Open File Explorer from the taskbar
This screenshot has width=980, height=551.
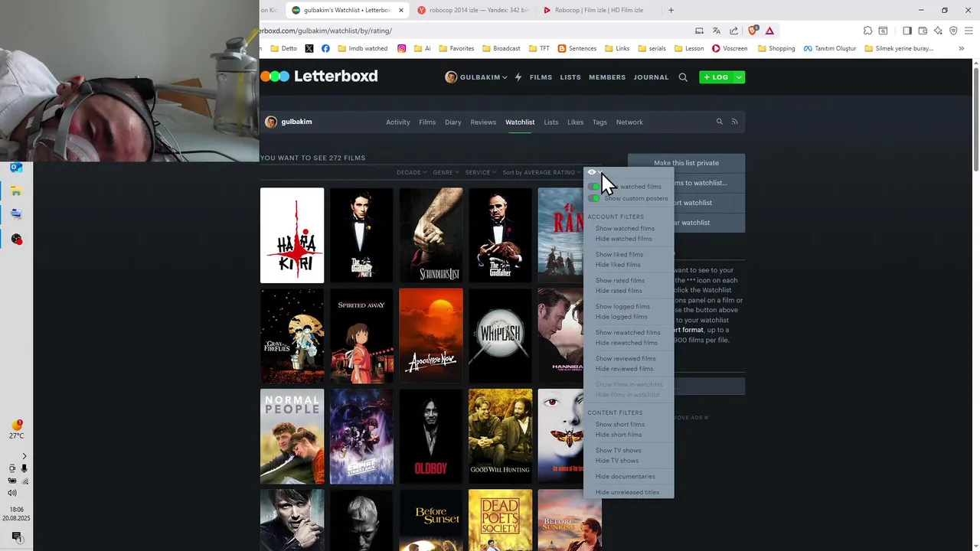click(x=16, y=191)
